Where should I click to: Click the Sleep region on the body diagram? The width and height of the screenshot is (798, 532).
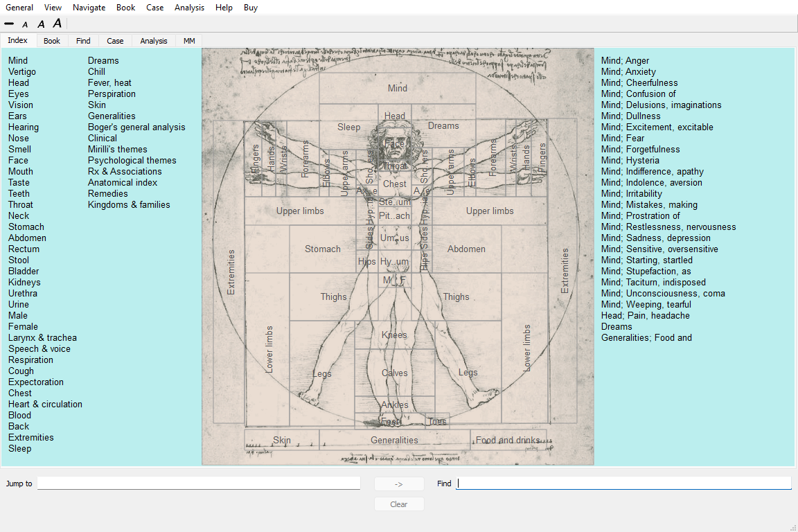(348, 127)
